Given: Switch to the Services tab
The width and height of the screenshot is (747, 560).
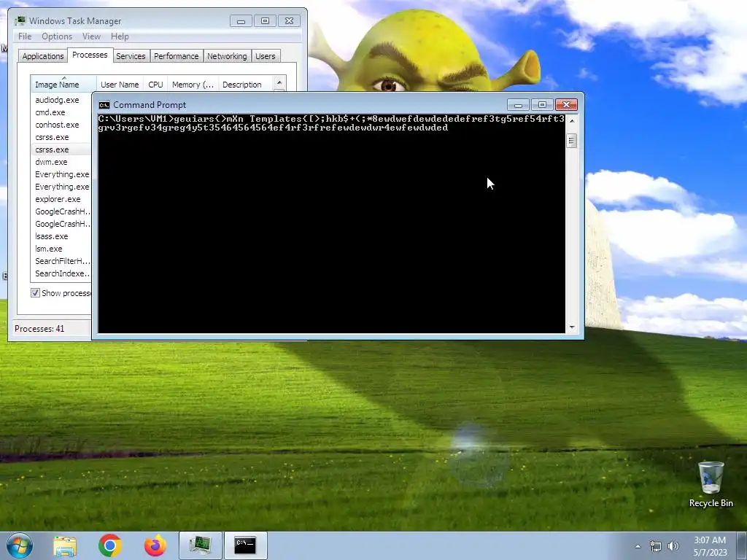Looking at the screenshot, I should [131, 56].
